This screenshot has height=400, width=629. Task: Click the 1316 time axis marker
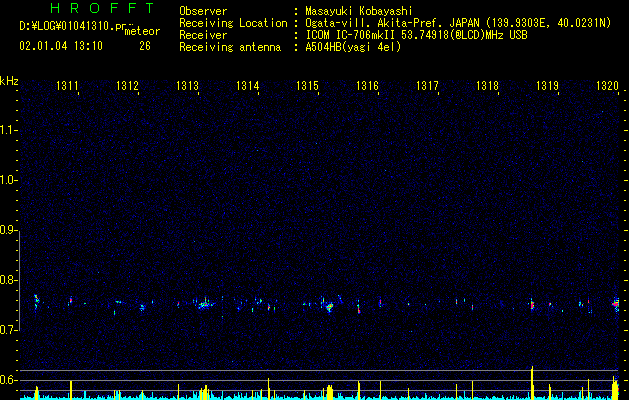pos(367,85)
